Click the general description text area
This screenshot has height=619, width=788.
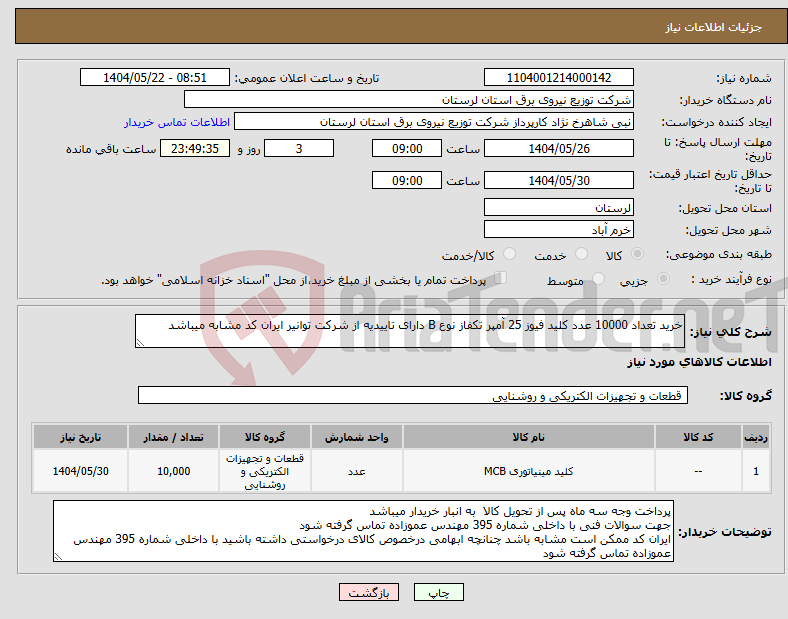(x=410, y=331)
